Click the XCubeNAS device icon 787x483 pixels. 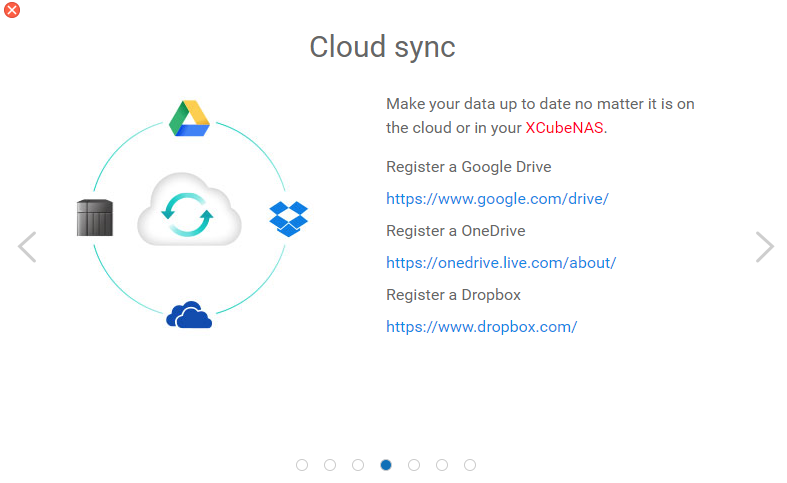[x=95, y=217]
